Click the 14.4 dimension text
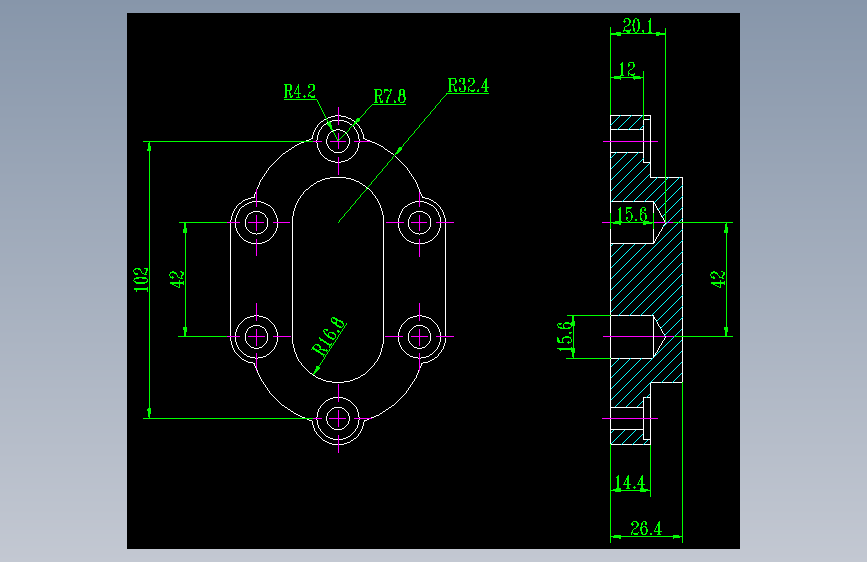This screenshot has width=867, height=562. click(630, 483)
